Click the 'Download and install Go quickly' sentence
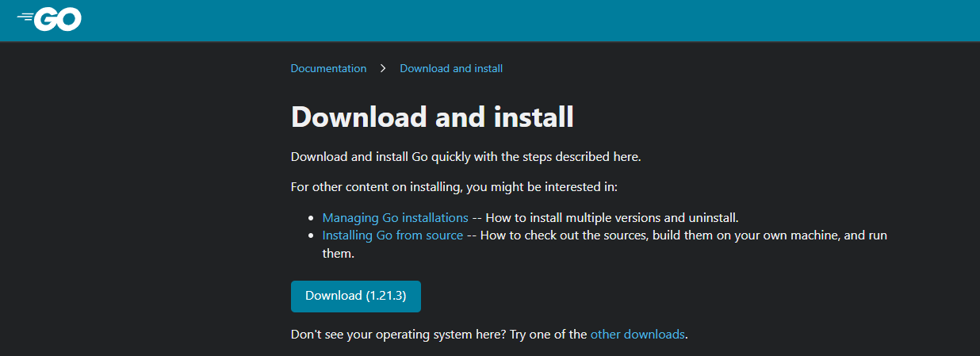Screen dimensions: 980x356 coord(465,157)
